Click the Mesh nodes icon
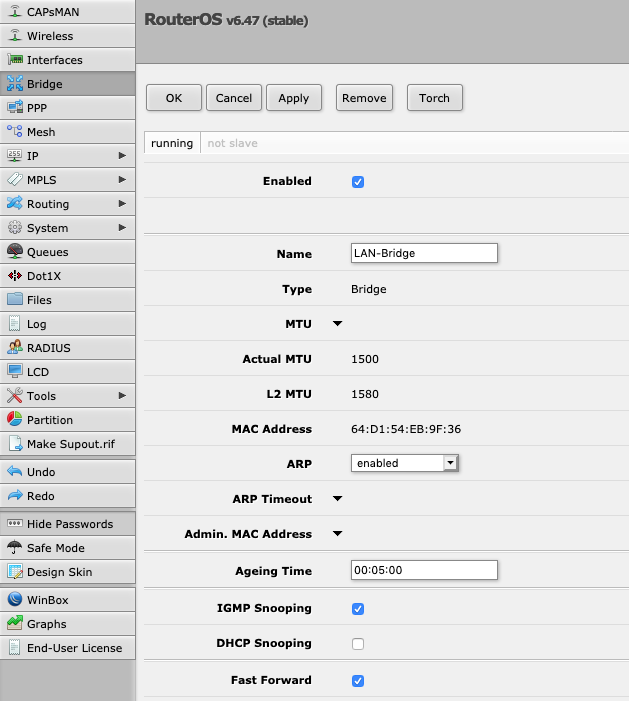The image size is (629, 701). coord(15,131)
